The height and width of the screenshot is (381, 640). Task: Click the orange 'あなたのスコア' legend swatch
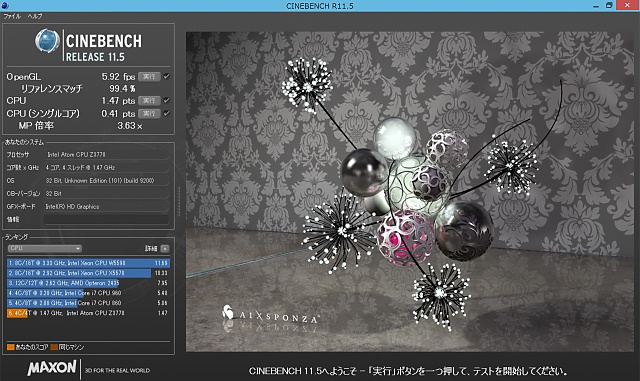11,347
